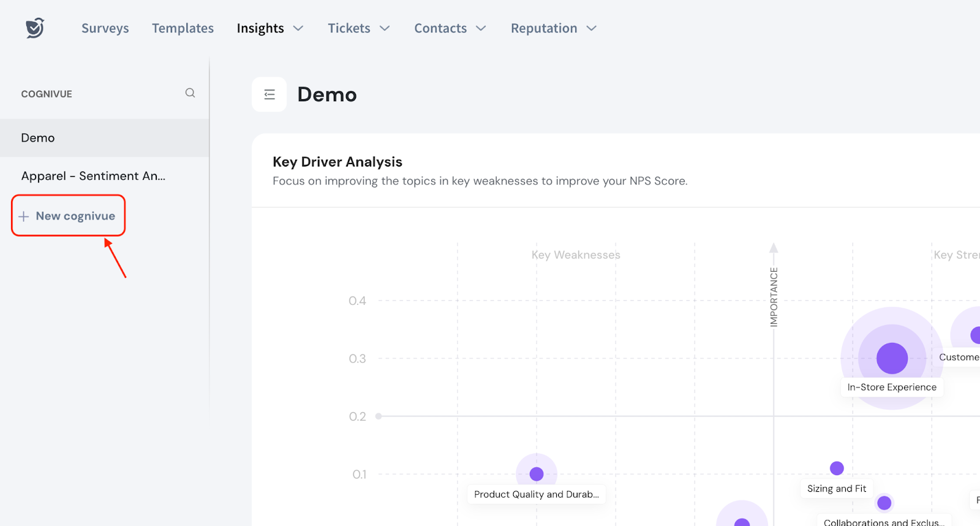Click the SurveySparrow logo icon
The height and width of the screenshot is (526, 980).
tap(35, 28)
